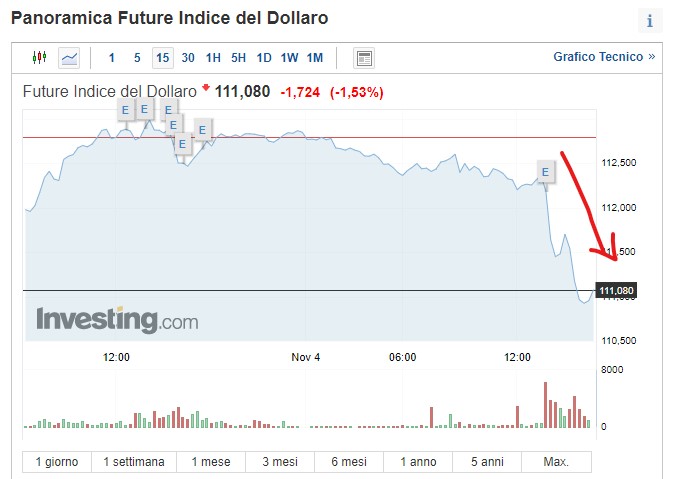676x479 pixels.
Task: Select the 15 minute interval
Action: coord(162,58)
